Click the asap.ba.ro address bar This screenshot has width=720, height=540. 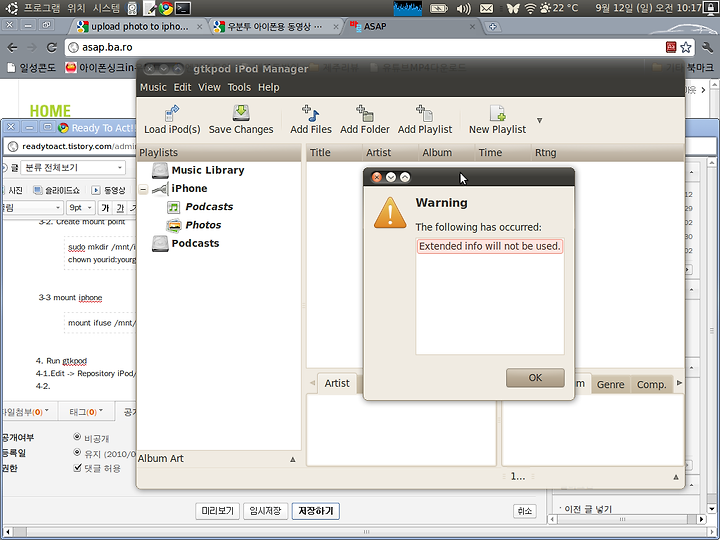click(365, 47)
